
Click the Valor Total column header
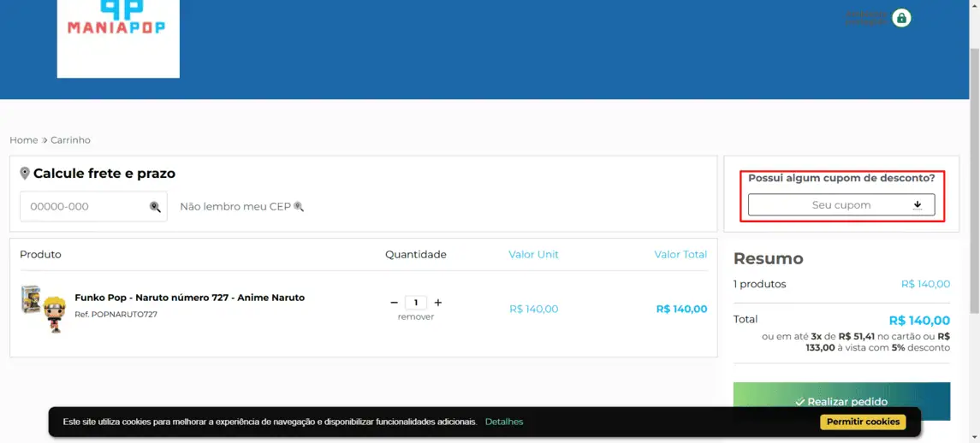680,254
